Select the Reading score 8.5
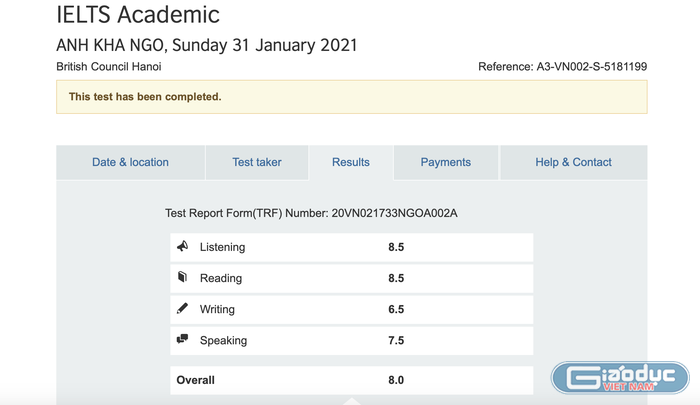The image size is (700, 405). [396, 278]
